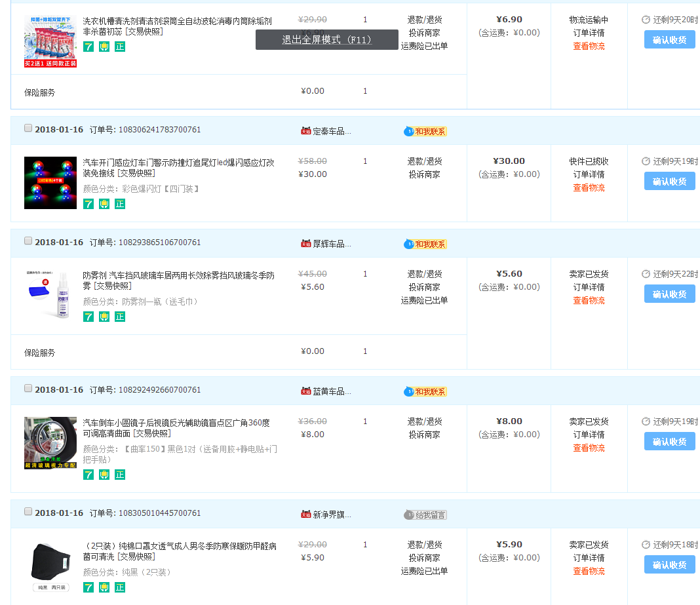Click the 7-day return badge on the LED light order
The height and width of the screenshot is (605, 700).
tap(88, 204)
